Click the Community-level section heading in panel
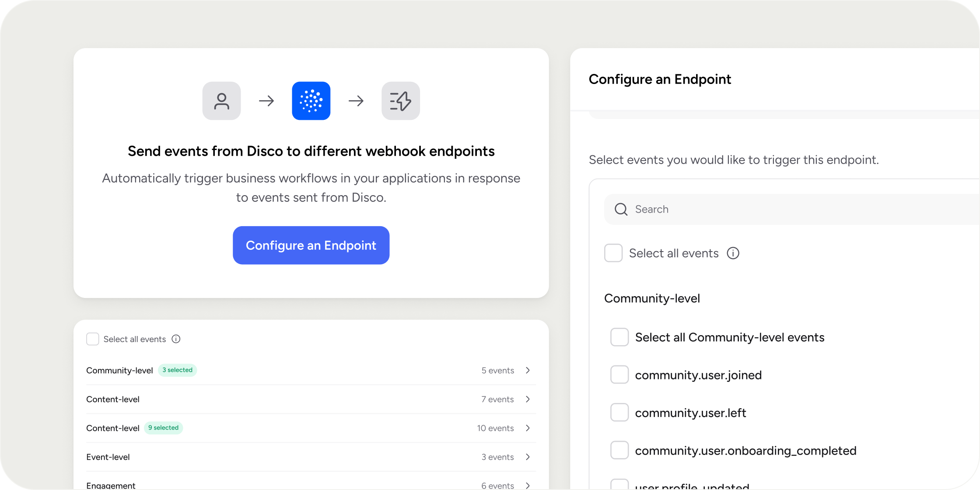The image size is (980, 490). click(652, 298)
